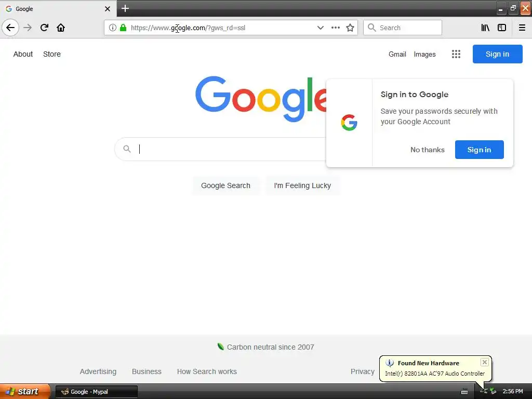The image size is (532, 399).
Task: Click the top-right Sign in button
Action: coord(497,54)
